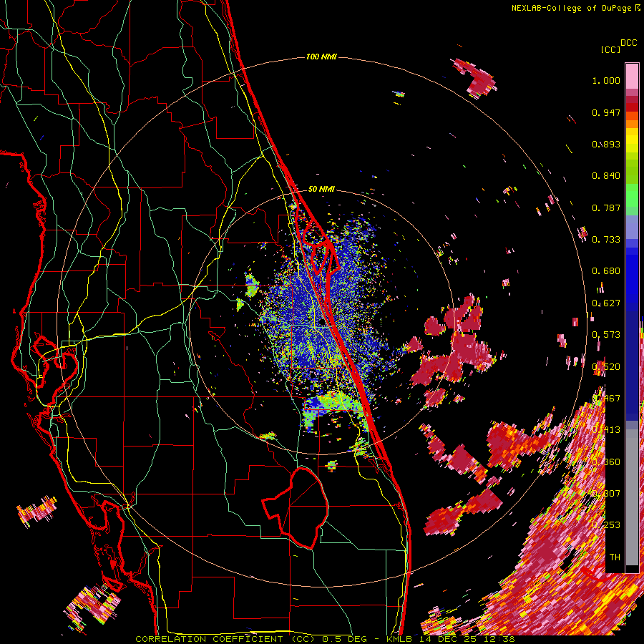Click the 50 NMI range ring label

pyautogui.click(x=321, y=189)
